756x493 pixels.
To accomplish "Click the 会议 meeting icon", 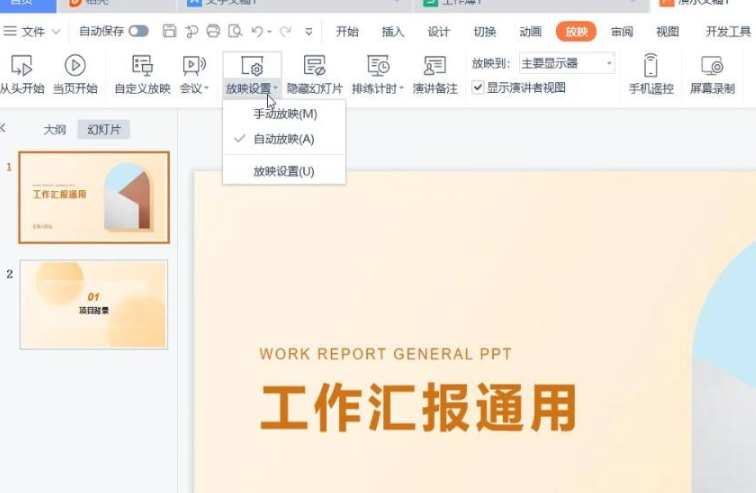I will 194,66.
